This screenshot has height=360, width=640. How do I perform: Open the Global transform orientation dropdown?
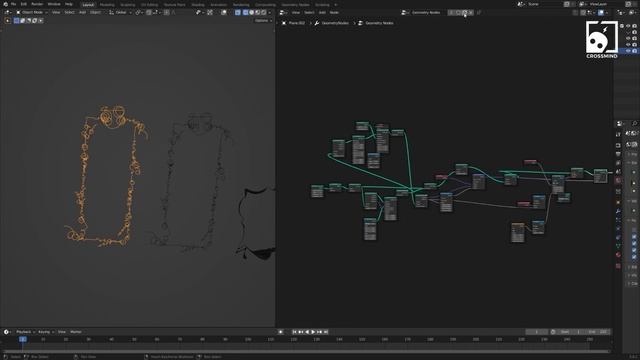[120, 12]
